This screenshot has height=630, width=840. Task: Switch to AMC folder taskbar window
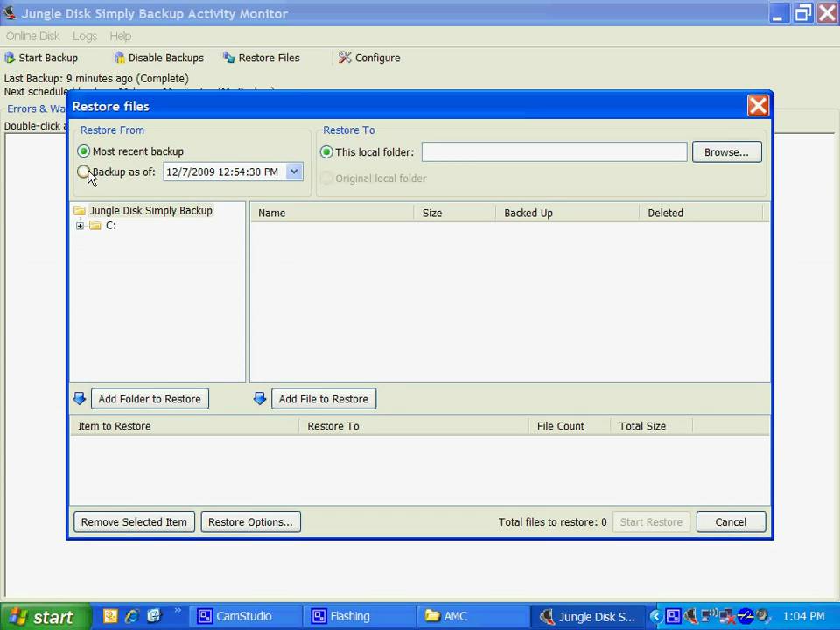472,616
